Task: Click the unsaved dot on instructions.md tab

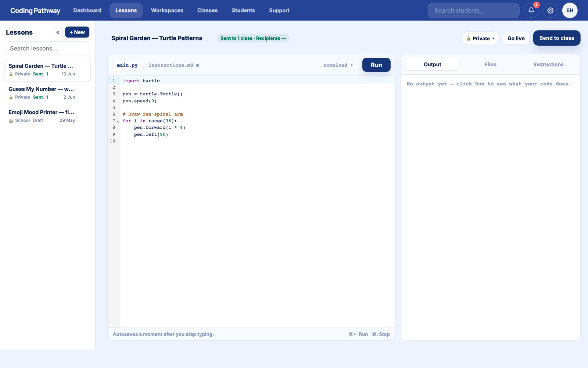Action: (198, 66)
